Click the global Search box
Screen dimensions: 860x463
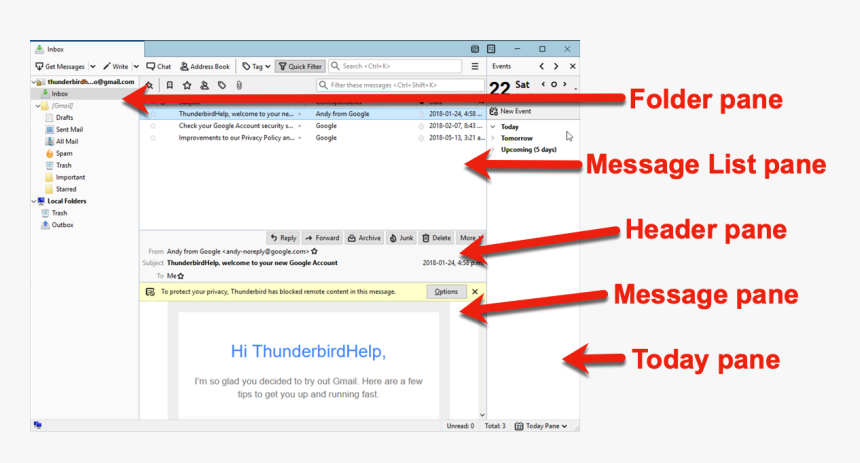click(395, 66)
